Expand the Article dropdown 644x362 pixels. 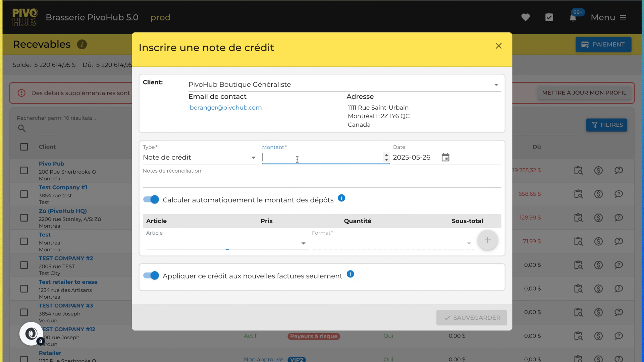[x=303, y=244]
